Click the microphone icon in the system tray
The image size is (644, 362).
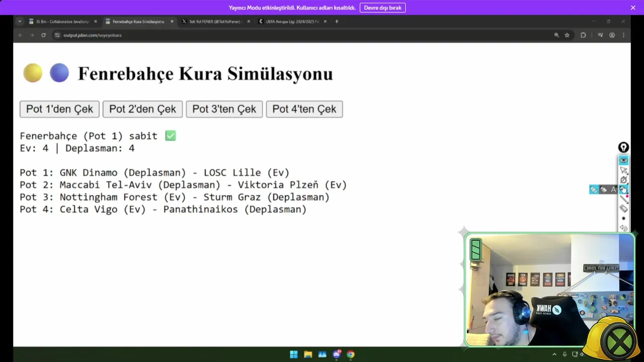coord(565,354)
